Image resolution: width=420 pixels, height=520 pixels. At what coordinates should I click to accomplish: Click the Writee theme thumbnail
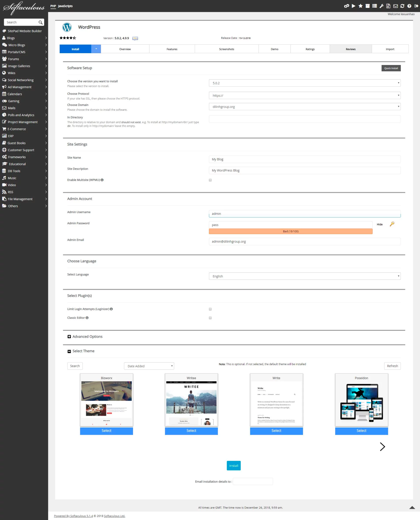coord(191,403)
